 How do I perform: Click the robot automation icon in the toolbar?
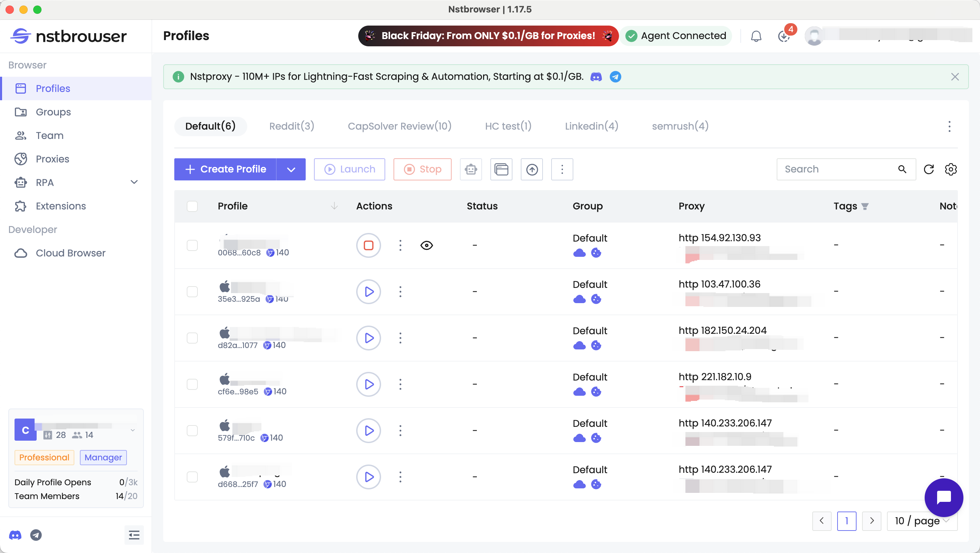click(x=471, y=169)
